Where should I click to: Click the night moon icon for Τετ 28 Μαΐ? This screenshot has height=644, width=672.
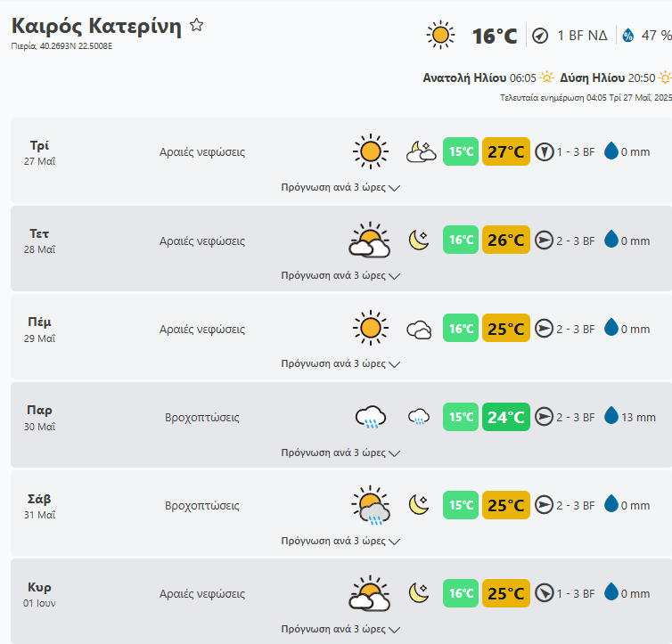click(x=419, y=240)
